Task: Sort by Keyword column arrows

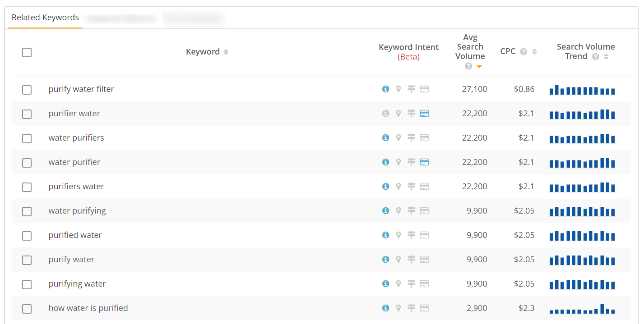Action: (226, 52)
